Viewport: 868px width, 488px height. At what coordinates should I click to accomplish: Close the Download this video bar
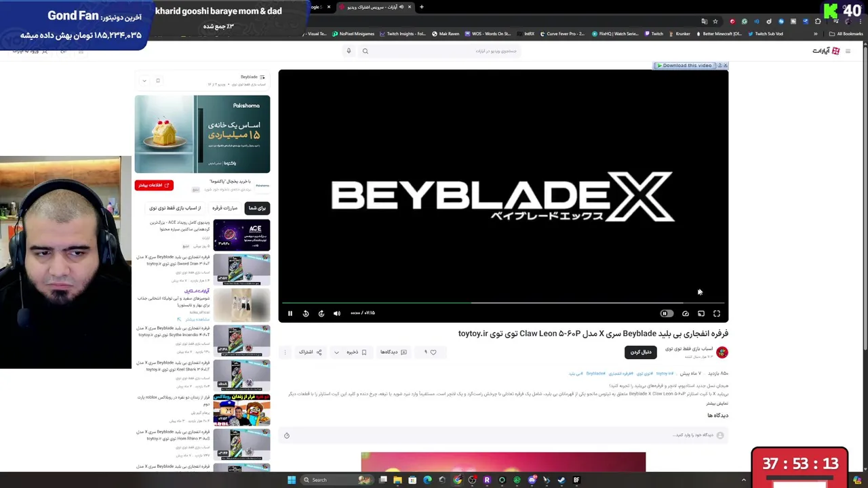tap(725, 66)
